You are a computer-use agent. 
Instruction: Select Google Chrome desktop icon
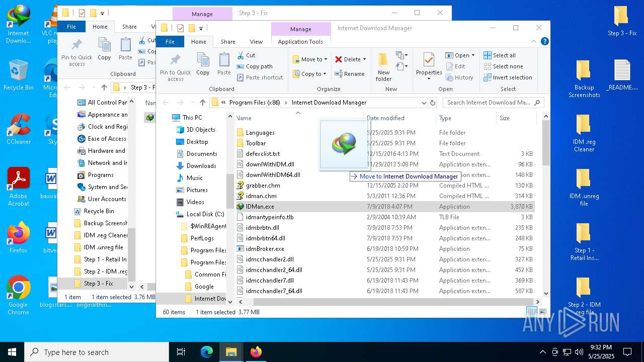click(x=19, y=296)
